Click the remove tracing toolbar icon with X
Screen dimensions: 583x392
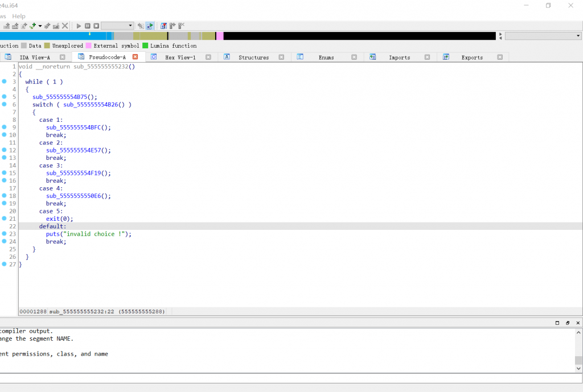(181, 26)
